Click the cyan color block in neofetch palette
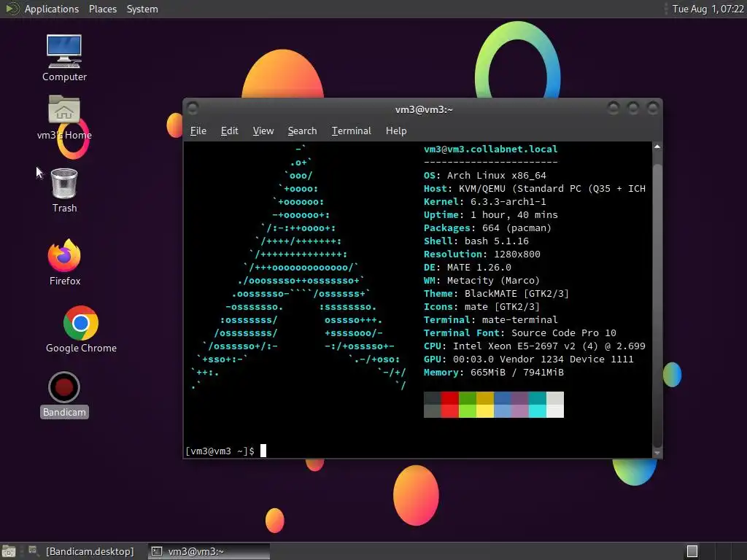 pos(538,404)
